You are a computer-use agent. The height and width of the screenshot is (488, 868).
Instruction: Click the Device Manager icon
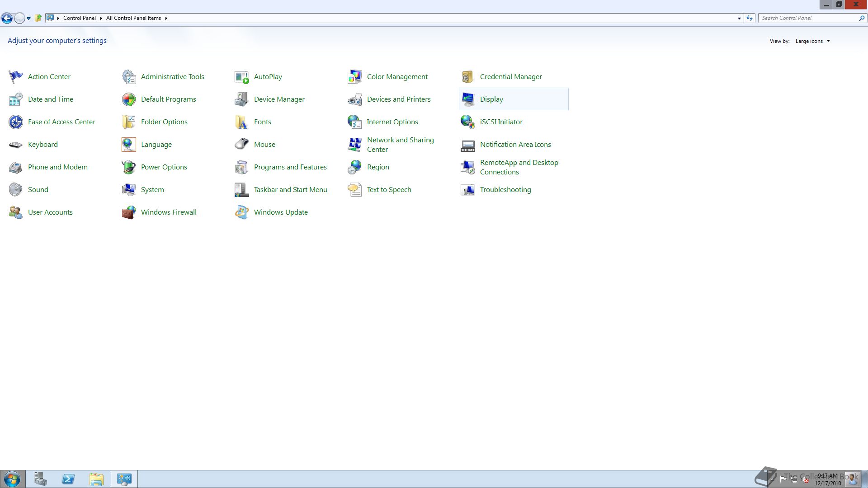(242, 99)
